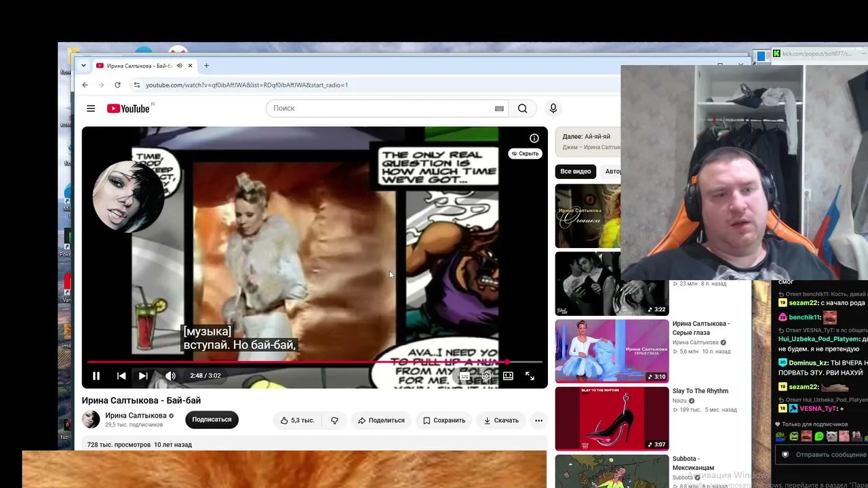Open the 'Slay To The Rhythm' thumbnail
Viewport: 868px width, 488px height.
[x=612, y=418]
